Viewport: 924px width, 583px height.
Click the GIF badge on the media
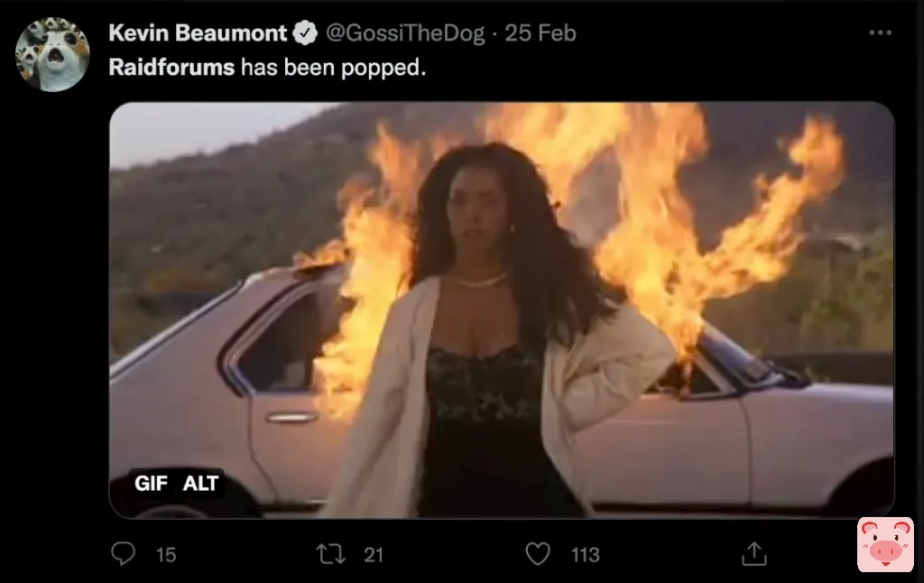(x=151, y=484)
